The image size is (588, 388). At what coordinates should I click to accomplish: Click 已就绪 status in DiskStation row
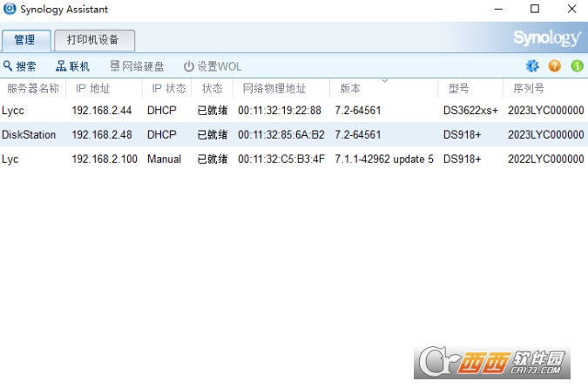[213, 134]
